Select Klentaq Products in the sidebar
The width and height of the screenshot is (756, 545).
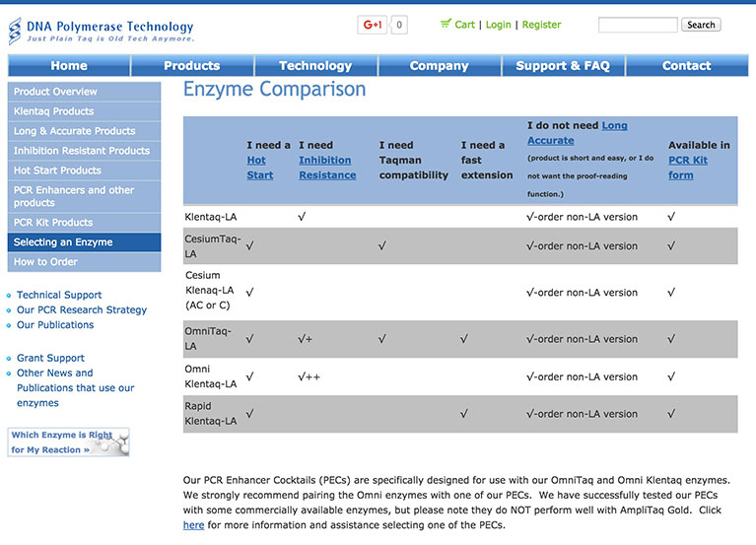pos(85,111)
